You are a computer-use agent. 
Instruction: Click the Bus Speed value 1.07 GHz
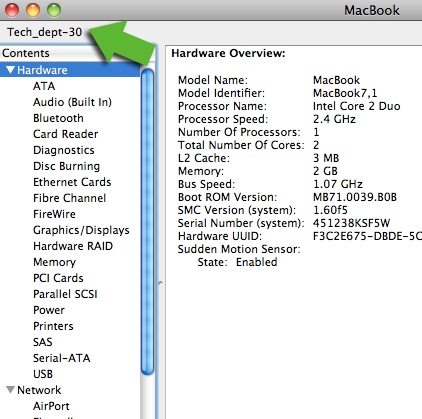[x=338, y=184]
